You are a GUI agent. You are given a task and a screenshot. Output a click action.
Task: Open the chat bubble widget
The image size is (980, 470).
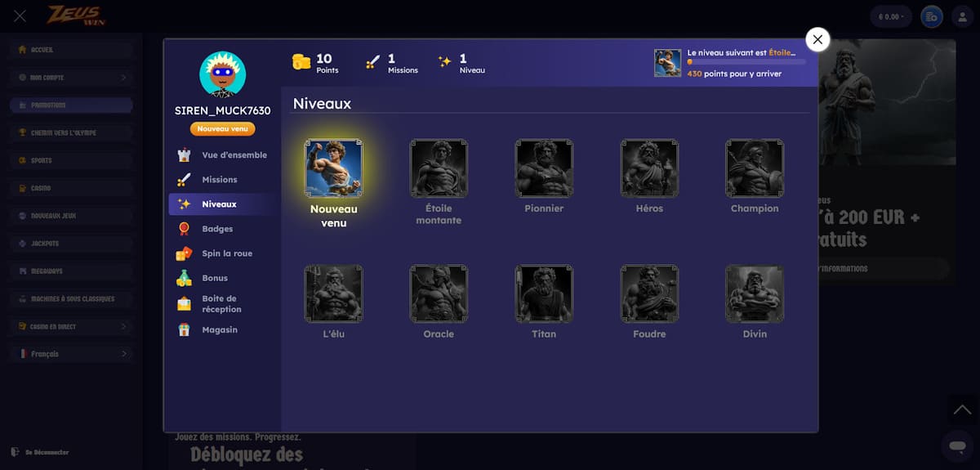(x=957, y=446)
